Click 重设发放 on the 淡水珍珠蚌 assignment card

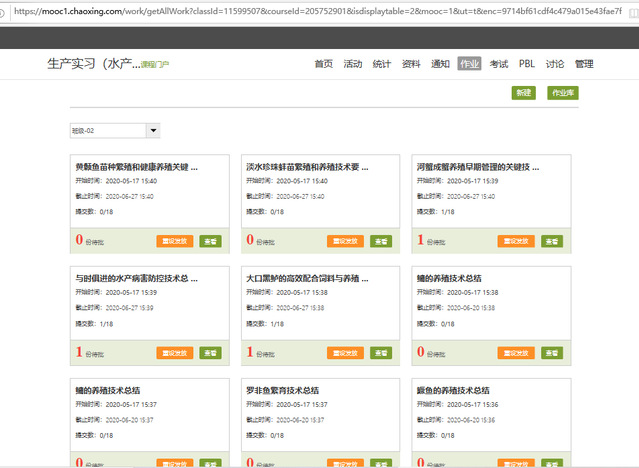tap(344, 241)
